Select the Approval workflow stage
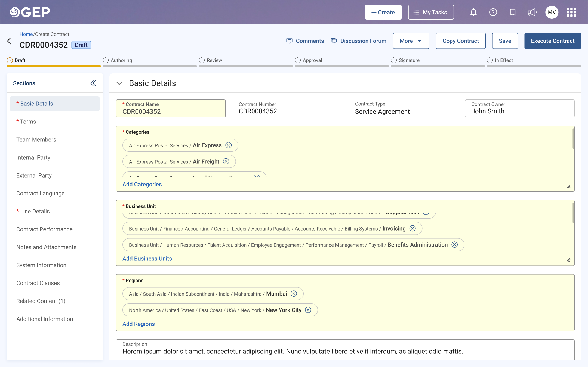 [342, 61]
